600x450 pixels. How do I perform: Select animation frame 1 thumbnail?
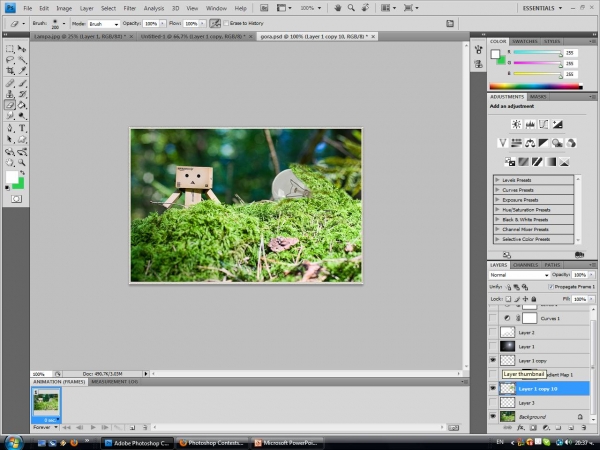(x=46, y=402)
